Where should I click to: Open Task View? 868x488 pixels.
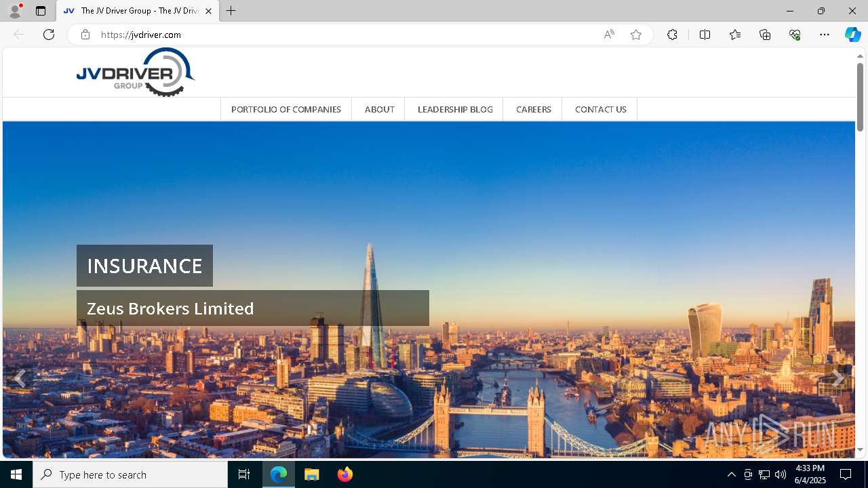[244, 474]
